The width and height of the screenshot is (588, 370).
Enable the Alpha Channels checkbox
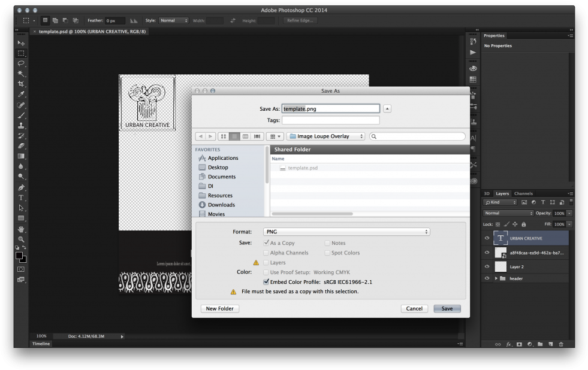pyautogui.click(x=266, y=253)
